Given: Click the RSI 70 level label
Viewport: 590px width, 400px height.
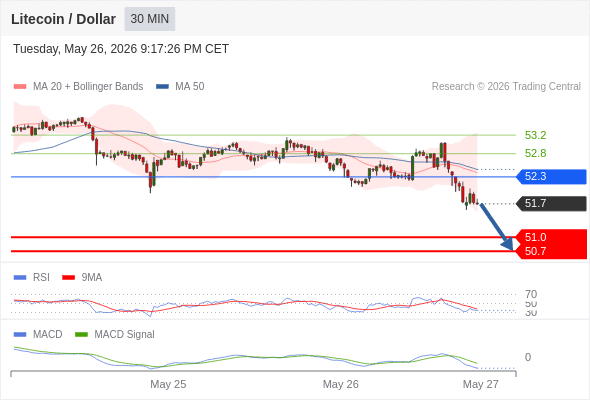Looking at the screenshot, I should coord(531,294).
